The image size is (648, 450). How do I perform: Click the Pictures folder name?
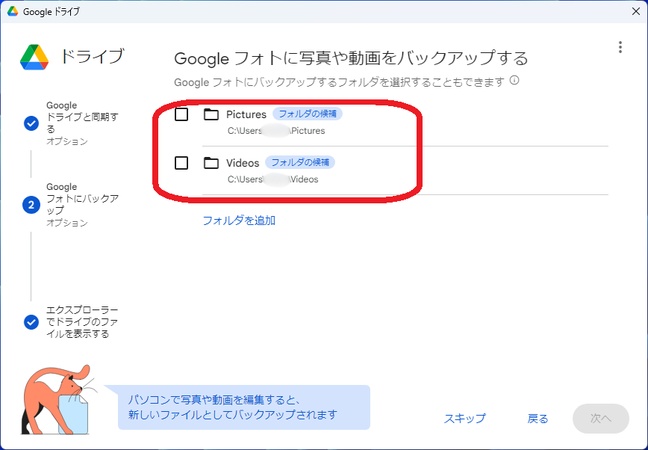click(246, 114)
